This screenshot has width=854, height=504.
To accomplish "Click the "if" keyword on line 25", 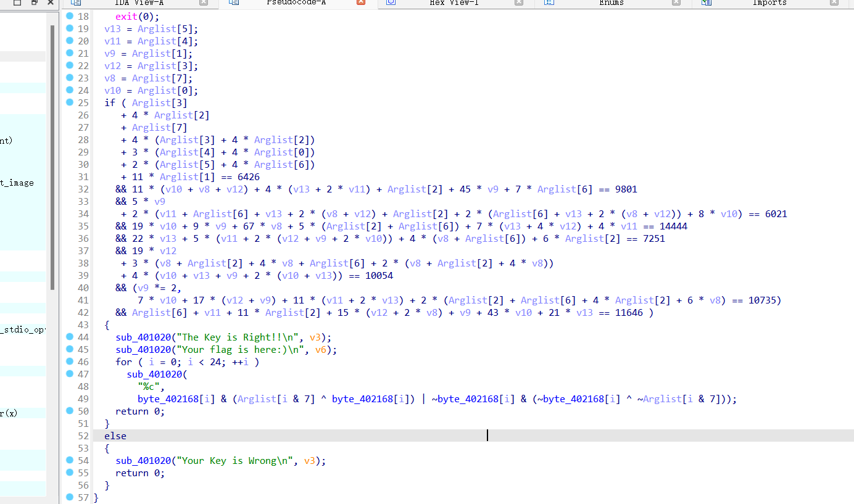I will point(110,103).
